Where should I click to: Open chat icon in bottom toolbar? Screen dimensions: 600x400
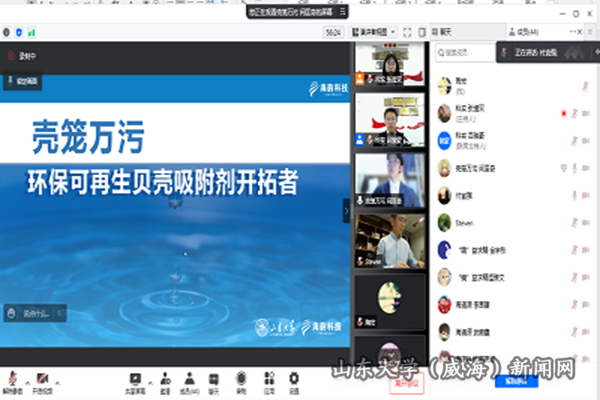coord(214,383)
